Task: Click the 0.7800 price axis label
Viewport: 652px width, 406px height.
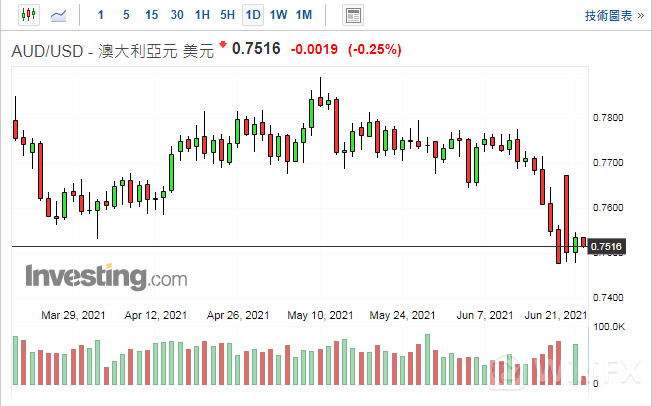Action: (607, 118)
